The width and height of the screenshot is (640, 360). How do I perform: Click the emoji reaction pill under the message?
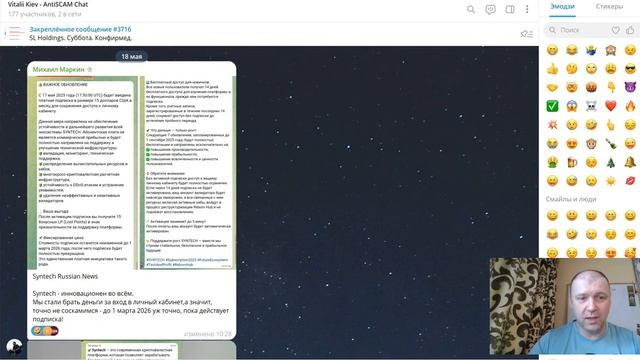coord(45,331)
